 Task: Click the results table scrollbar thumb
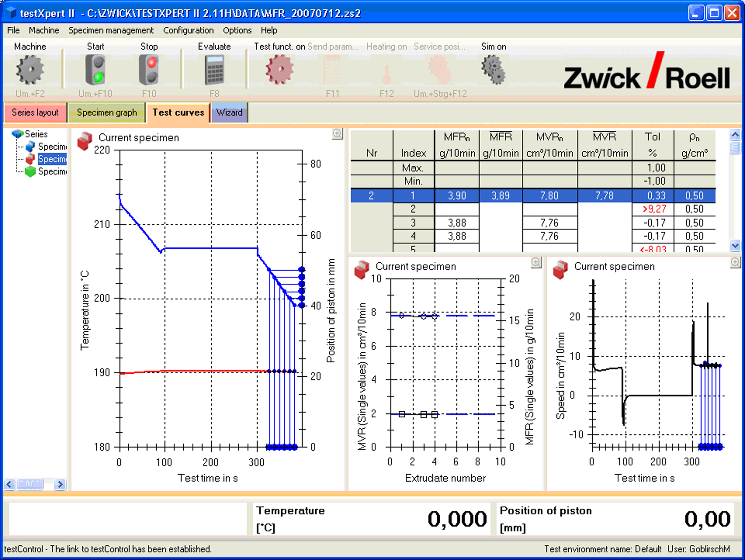(735, 148)
